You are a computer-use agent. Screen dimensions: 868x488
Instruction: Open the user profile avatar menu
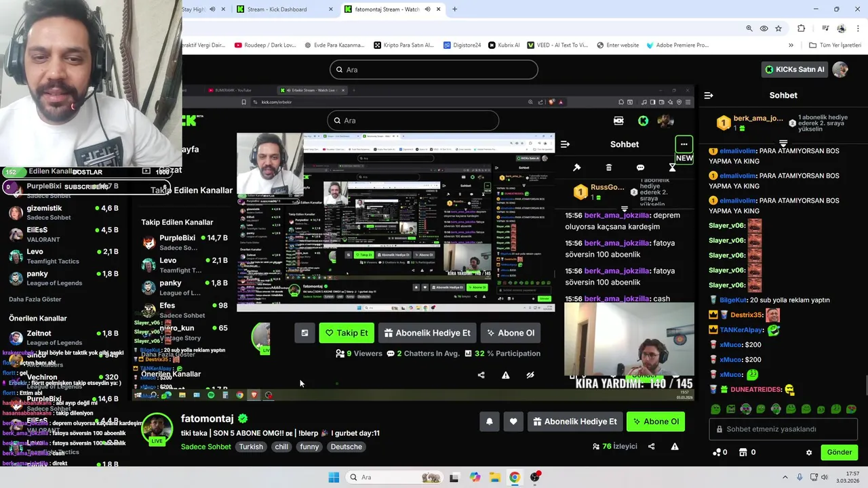click(840, 69)
